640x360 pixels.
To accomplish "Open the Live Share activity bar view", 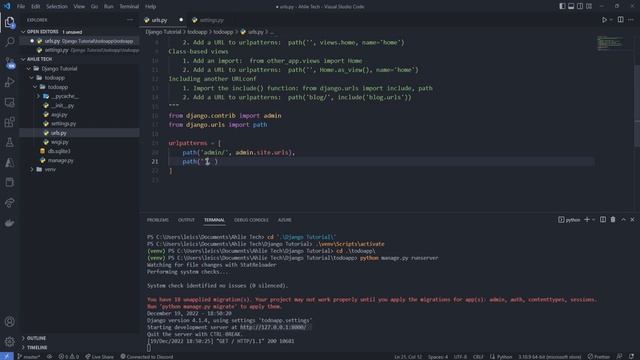I will tap(9, 202).
